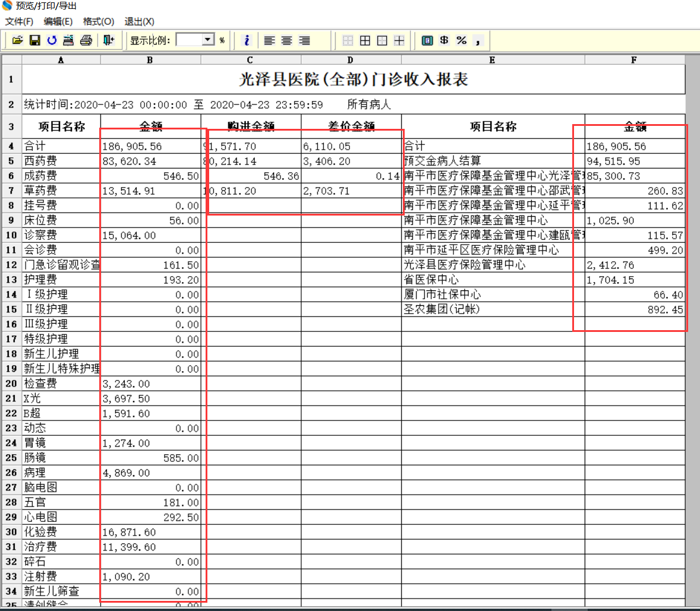Screen dimensions: 700x611
Task: Apply percent format from toolbar
Action: click(462, 40)
